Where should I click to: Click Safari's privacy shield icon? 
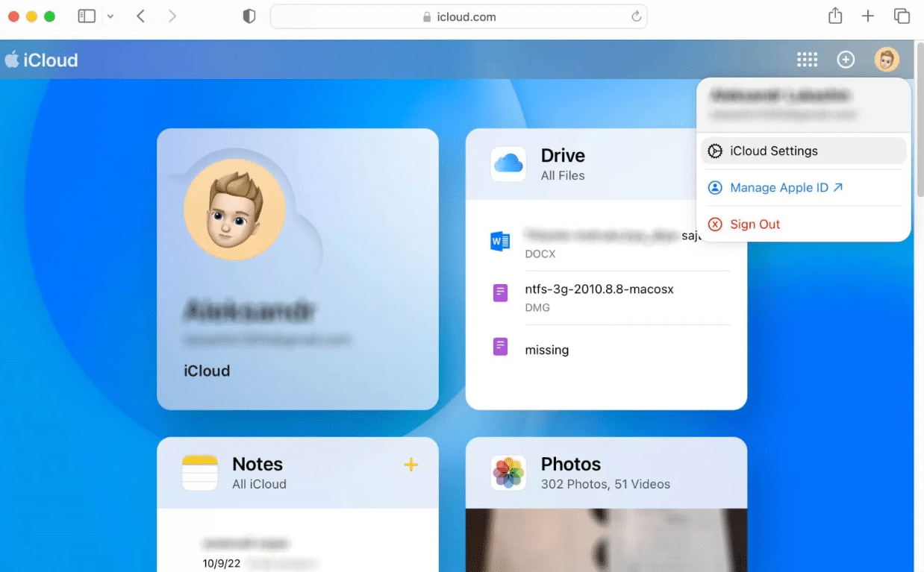pos(249,16)
